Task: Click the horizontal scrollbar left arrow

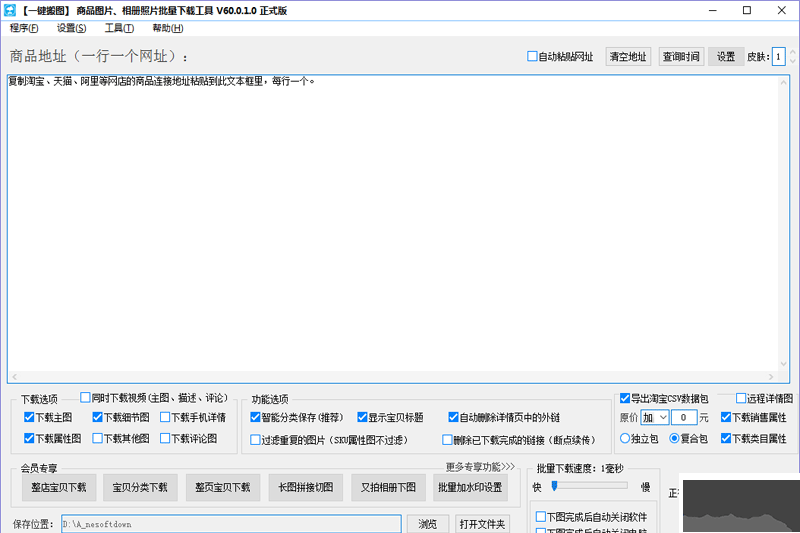Action: 14,377
